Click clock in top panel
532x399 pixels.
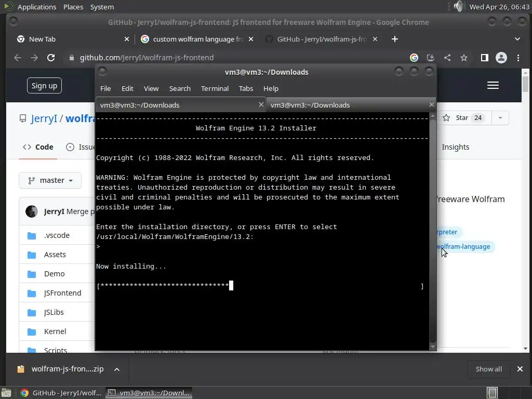pyautogui.click(x=499, y=7)
